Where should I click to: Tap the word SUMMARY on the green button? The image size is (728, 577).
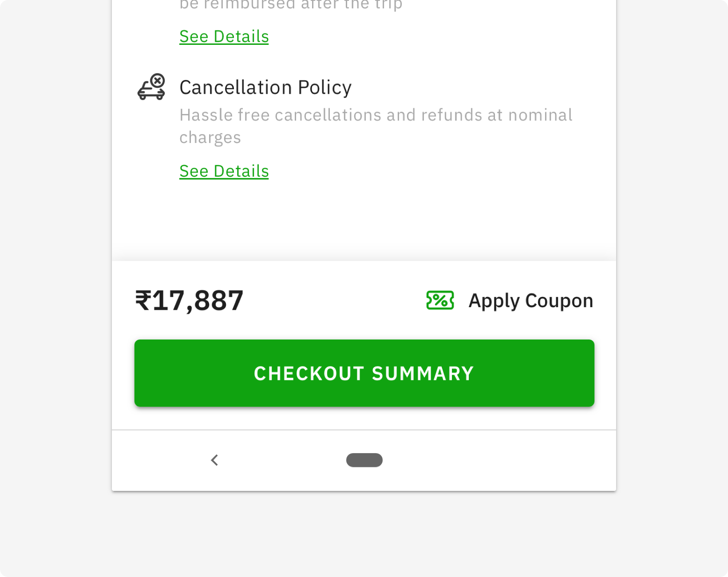pos(423,374)
